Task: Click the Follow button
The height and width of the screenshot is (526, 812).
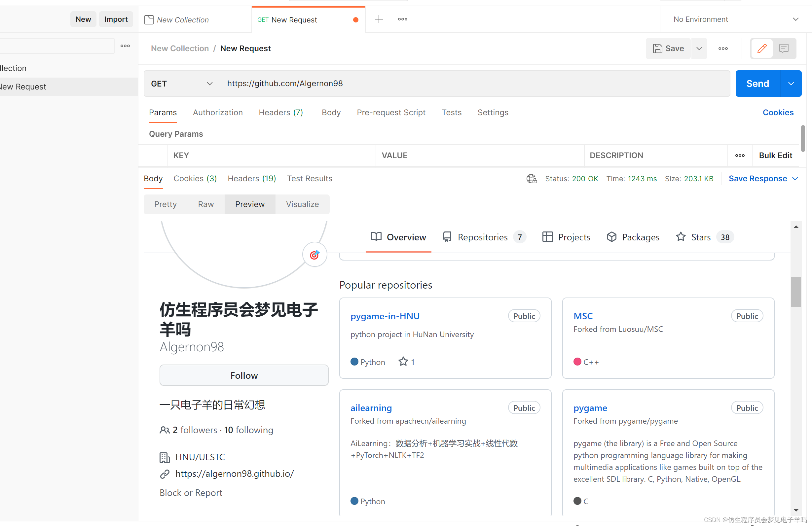Action: 244,375
